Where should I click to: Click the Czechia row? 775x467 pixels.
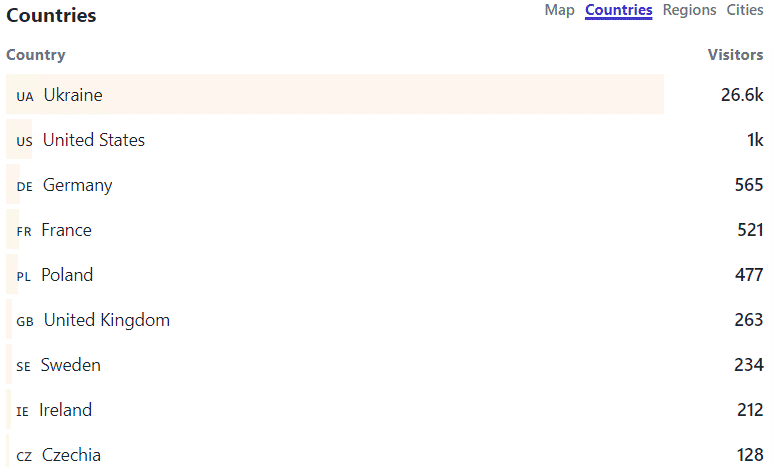coord(385,452)
